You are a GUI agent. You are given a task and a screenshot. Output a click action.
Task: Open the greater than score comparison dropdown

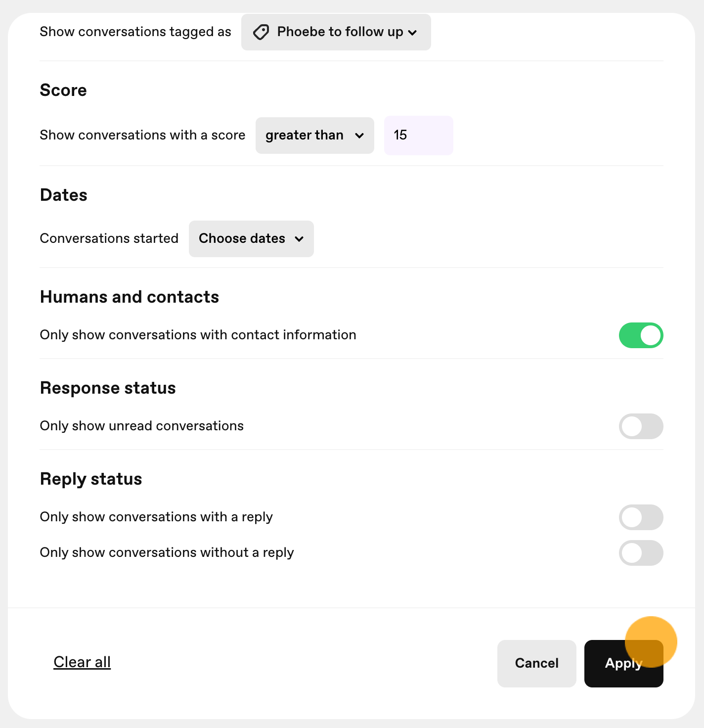[315, 136]
